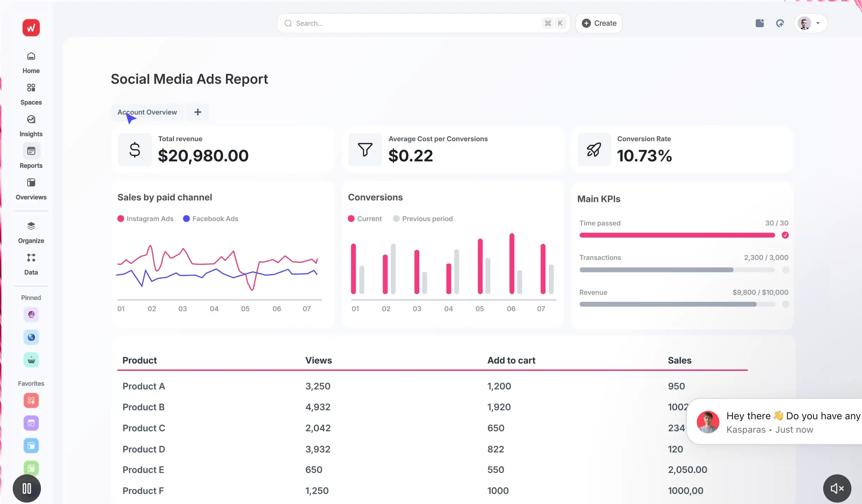Toggle the Previous period series in Conversions
The image size is (862, 504).
[423, 218]
